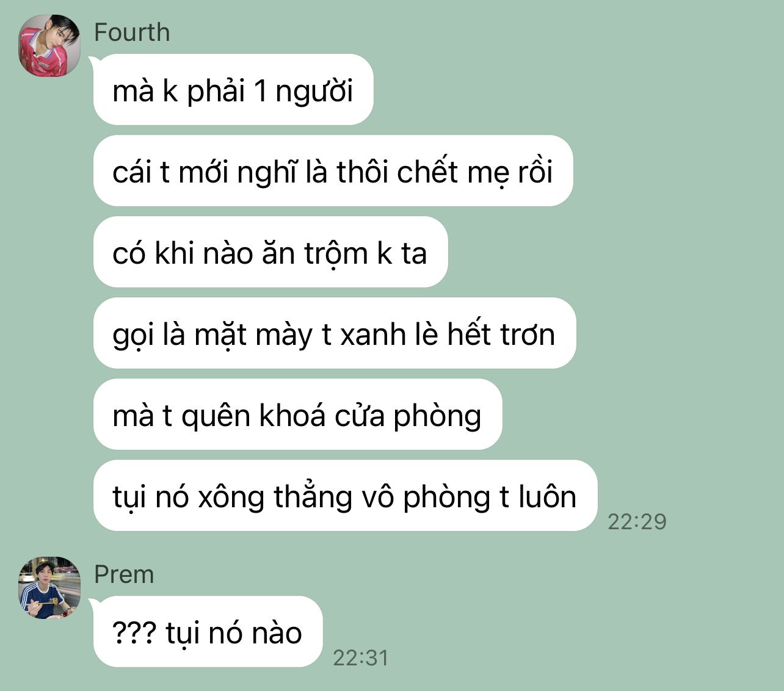The image size is (784, 691).
Task: Click the 22:29 timestamp
Action: tap(637, 521)
